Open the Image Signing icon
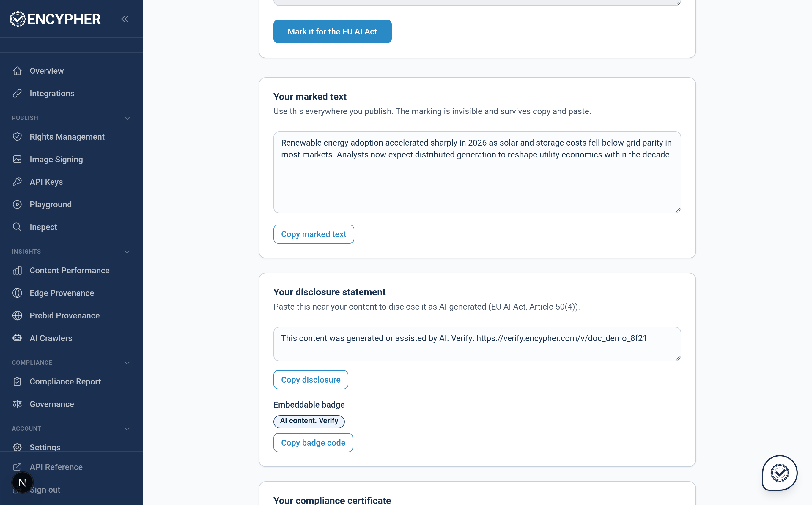The width and height of the screenshot is (812, 505). 17,159
